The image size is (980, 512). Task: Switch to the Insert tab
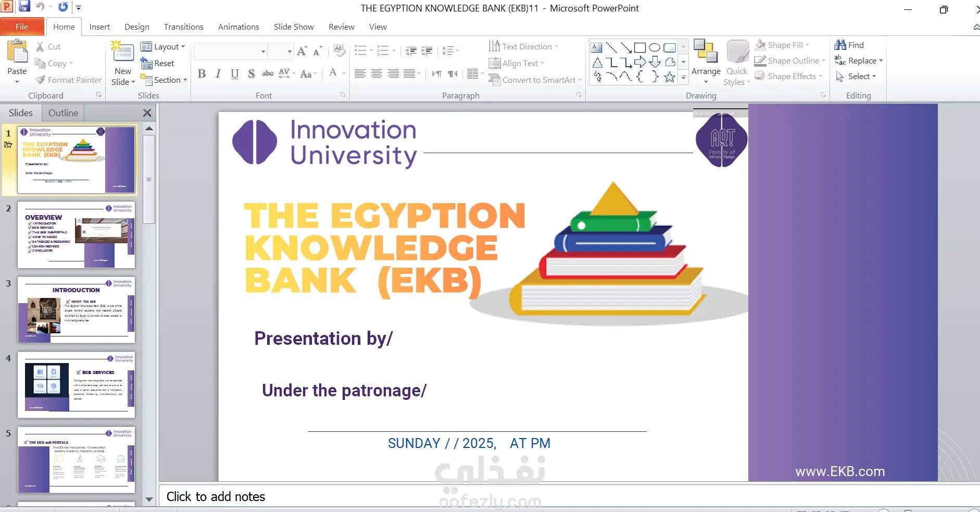tap(99, 27)
